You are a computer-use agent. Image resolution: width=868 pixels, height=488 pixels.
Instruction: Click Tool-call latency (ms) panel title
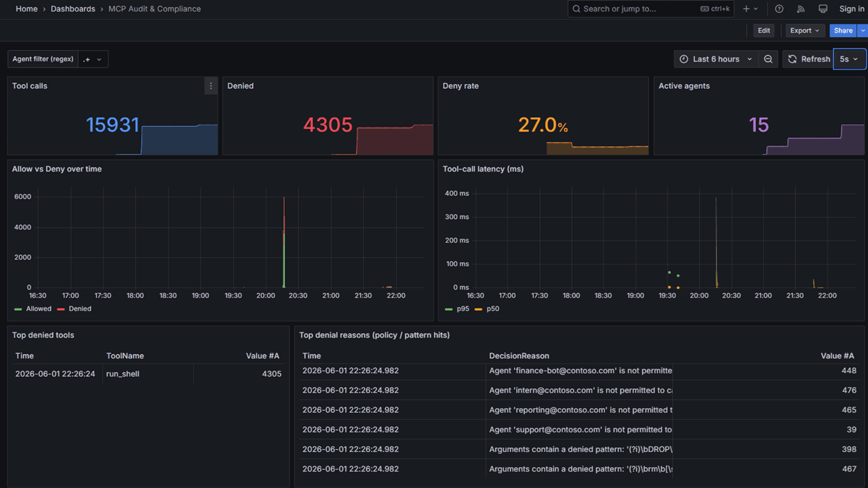[483, 169]
